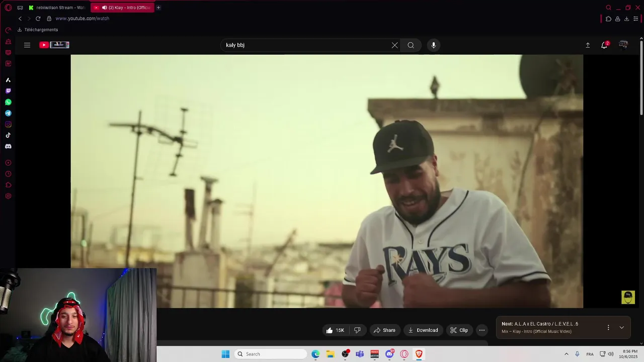Click the channel watermark on the video
Screen dimensions: 644x362
[628, 297]
